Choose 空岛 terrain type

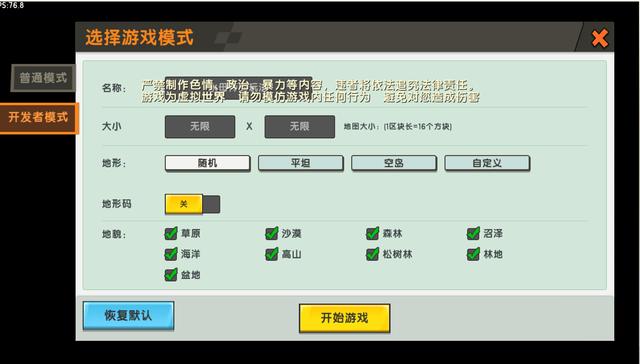pos(394,163)
